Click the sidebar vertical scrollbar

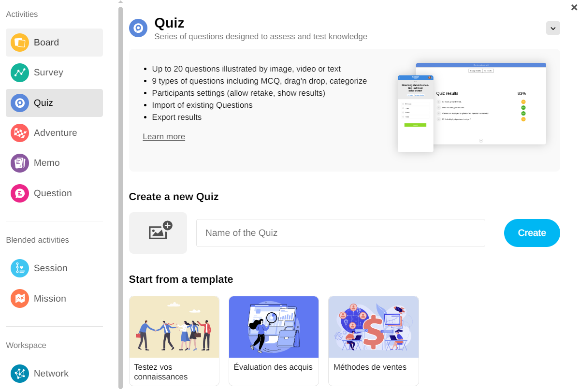coord(120,193)
